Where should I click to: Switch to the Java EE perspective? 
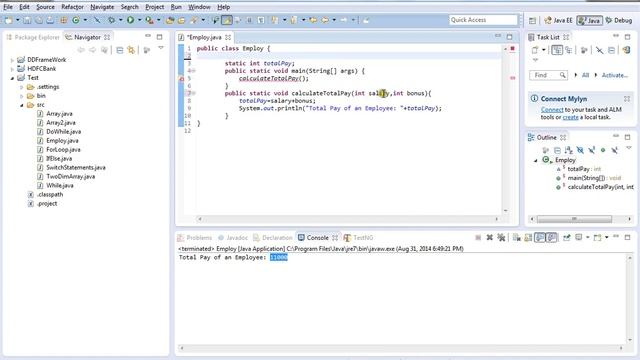558,20
